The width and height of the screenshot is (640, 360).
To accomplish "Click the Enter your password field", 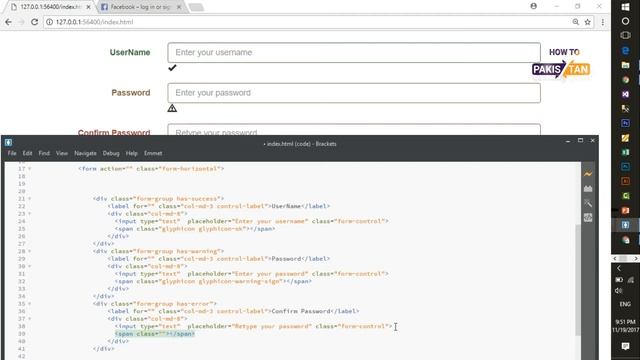I will (x=354, y=93).
